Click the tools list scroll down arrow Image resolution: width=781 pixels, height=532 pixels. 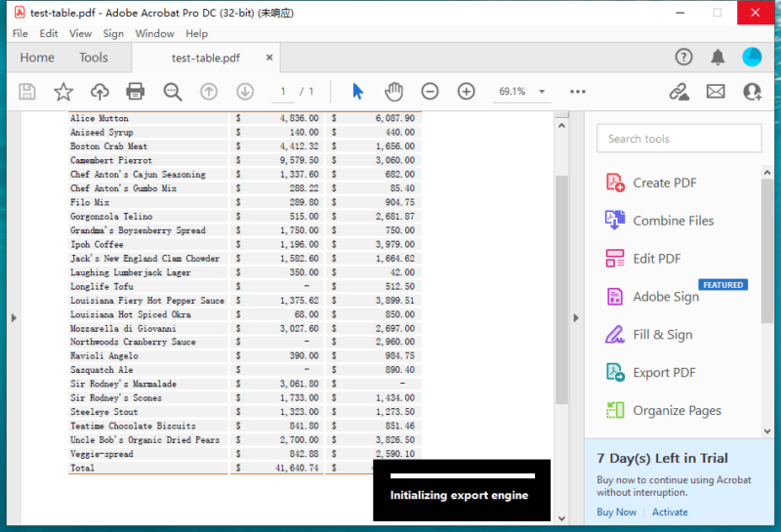click(767, 431)
